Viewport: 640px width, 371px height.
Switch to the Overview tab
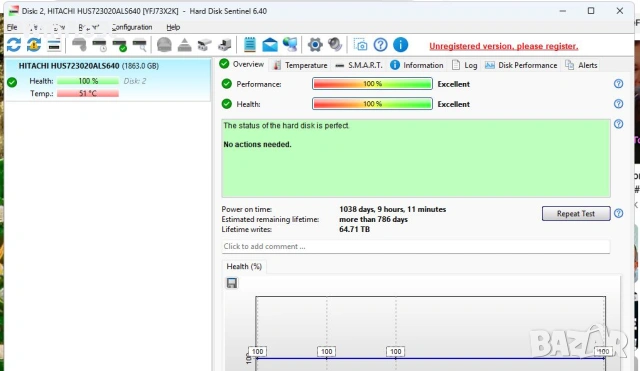[x=242, y=64]
